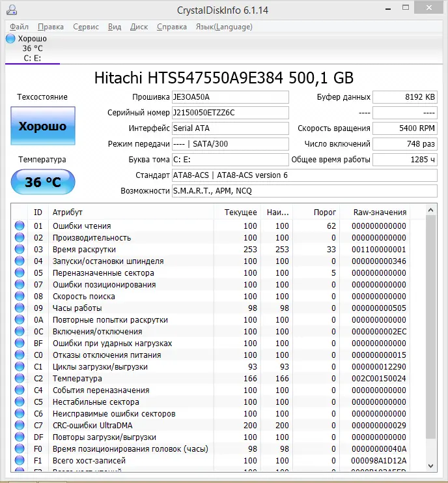
Task: Select raw value 002C00150024 of Температура
Action: pyautogui.click(x=379, y=378)
